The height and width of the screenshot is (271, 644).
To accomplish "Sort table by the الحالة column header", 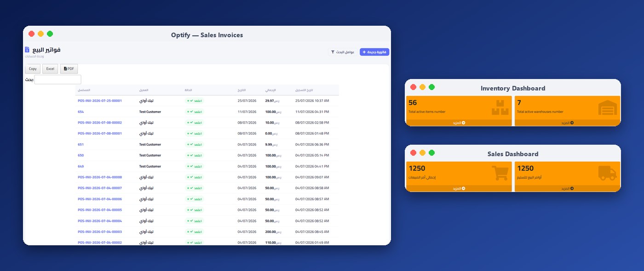I will [x=189, y=90].
